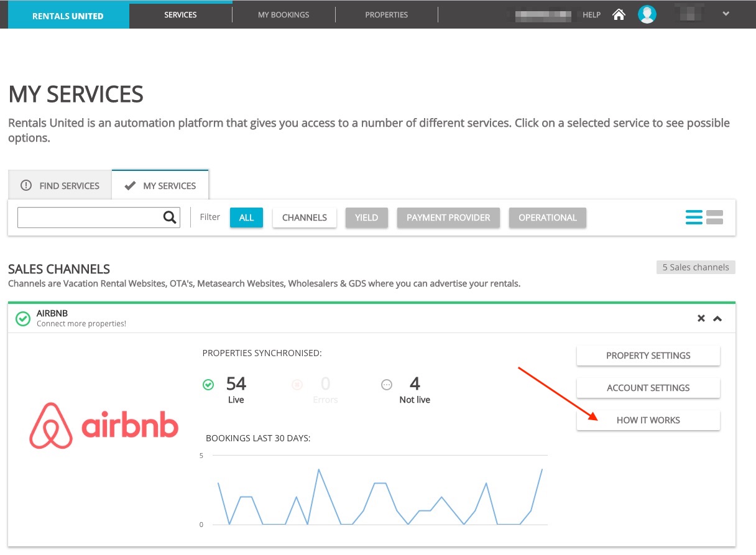
Task: Switch to list view layout icon
Action: point(694,217)
